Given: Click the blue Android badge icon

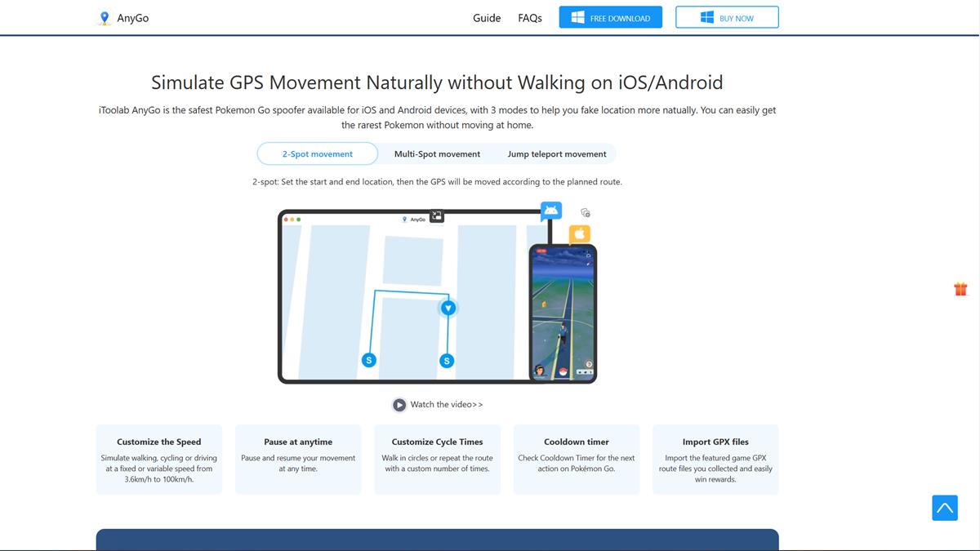Looking at the screenshot, I should pos(551,211).
